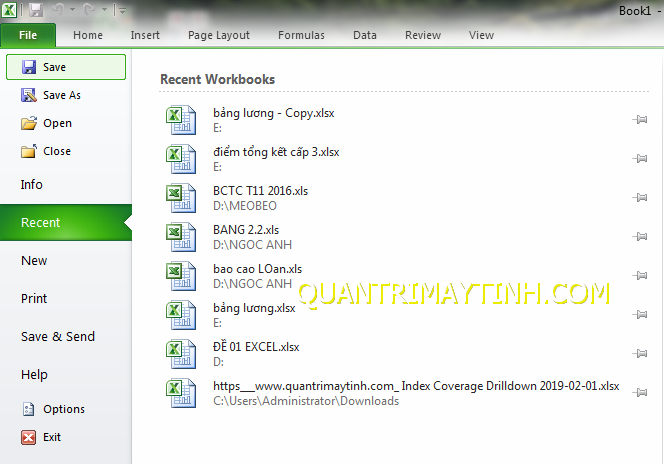
Task: Pin BANG 2.2.xls to the list
Action: [640, 237]
